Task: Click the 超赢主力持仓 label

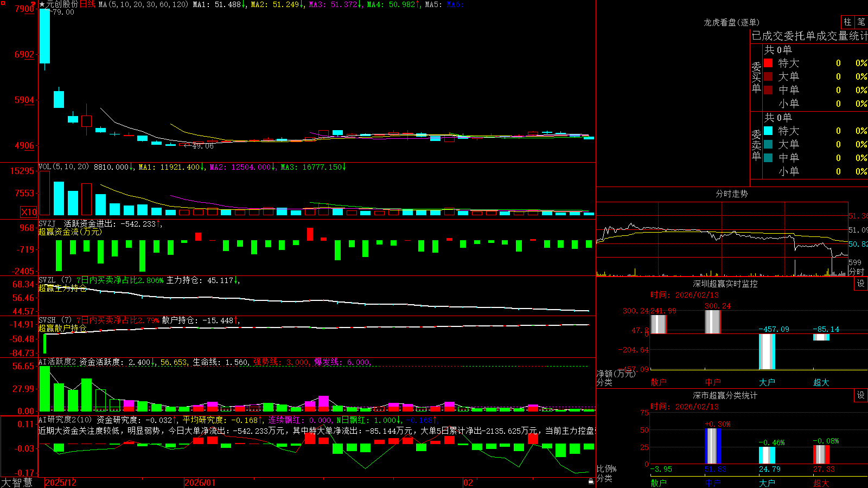Action: tap(62, 288)
